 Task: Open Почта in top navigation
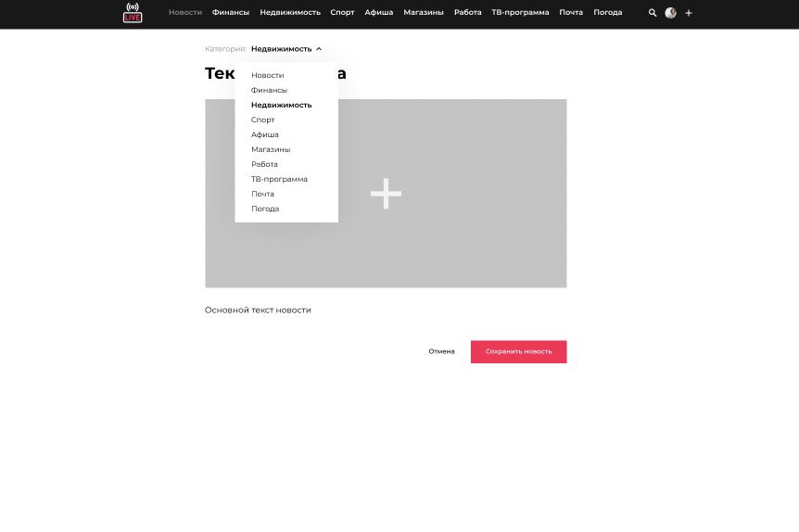(x=571, y=12)
